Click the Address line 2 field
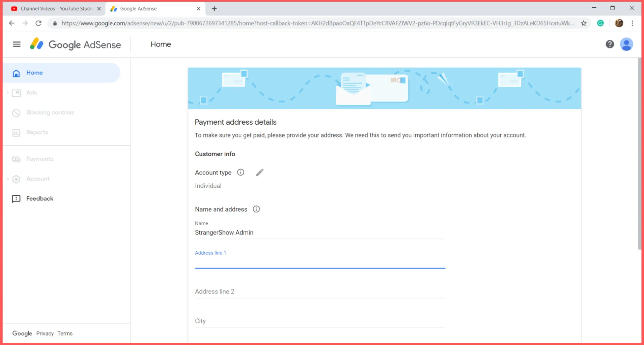The width and height of the screenshot is (644, 345). click(320, 291)
